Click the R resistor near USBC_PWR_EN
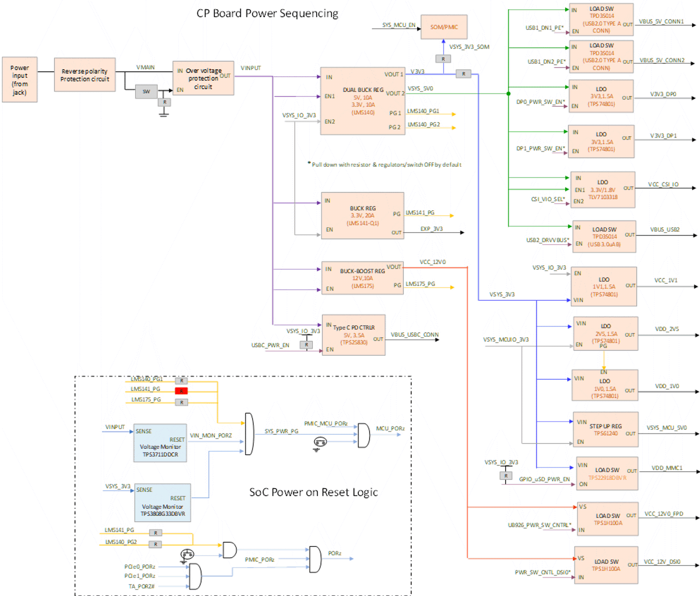This screenshot has width=700, height=596. [306, 345]
